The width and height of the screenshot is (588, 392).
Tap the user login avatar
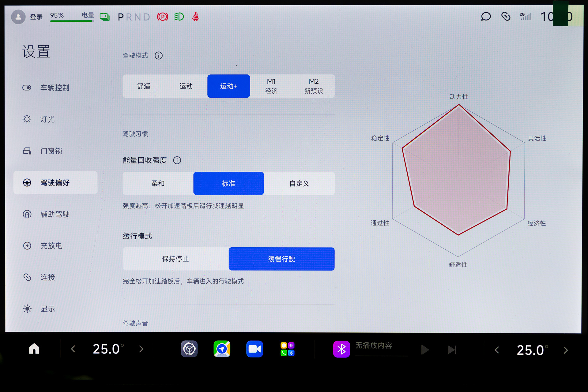click(18, 17)
